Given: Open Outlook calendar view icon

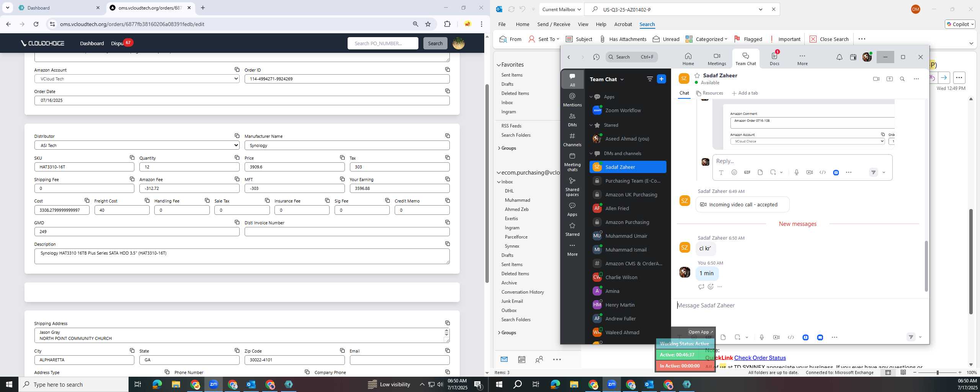Looking at the screenshot, I should [521, 359].
